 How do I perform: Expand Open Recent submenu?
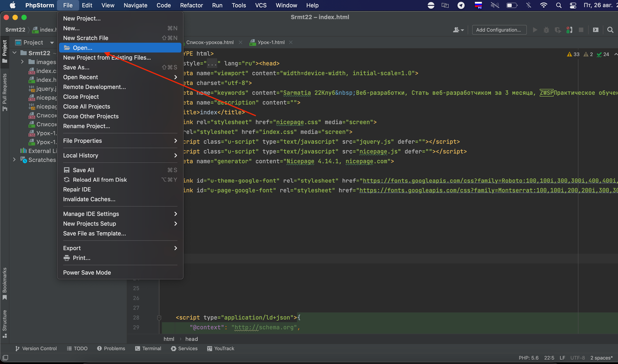(120, 77)
